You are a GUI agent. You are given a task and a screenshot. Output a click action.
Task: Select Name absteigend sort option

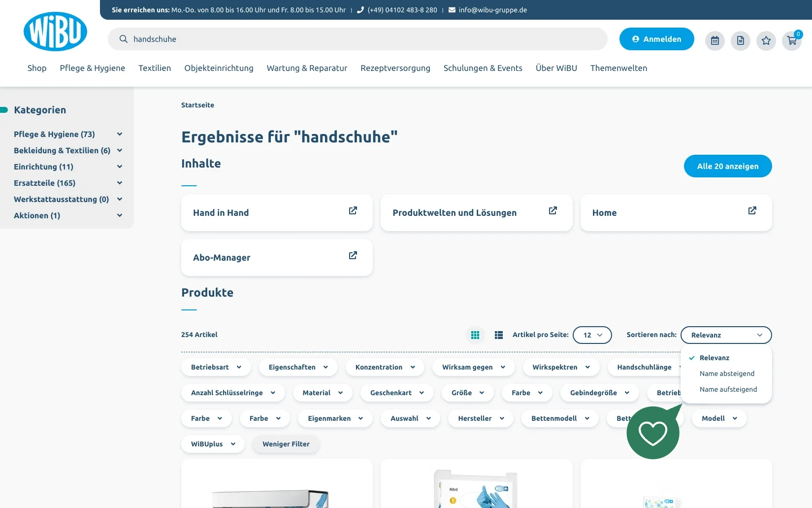727,373
